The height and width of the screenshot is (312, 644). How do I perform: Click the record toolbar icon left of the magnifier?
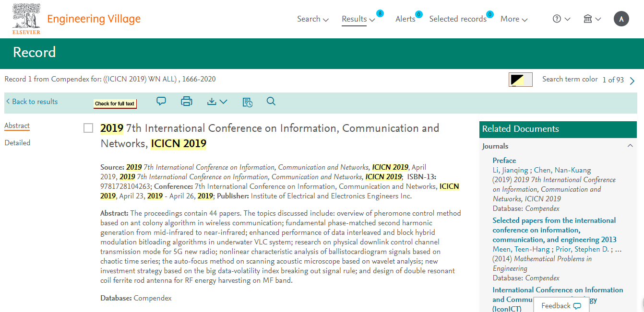click(x=247, y=102)
